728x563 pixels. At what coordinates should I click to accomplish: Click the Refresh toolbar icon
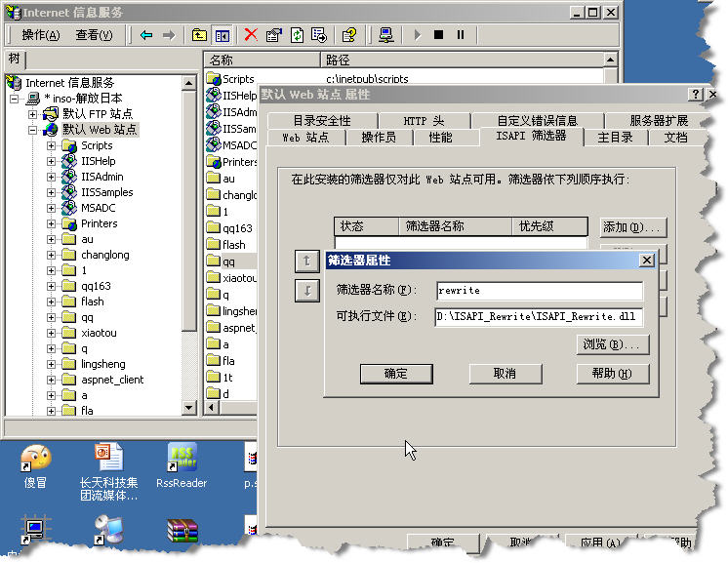pyautogui.click(x=296, y=35)
